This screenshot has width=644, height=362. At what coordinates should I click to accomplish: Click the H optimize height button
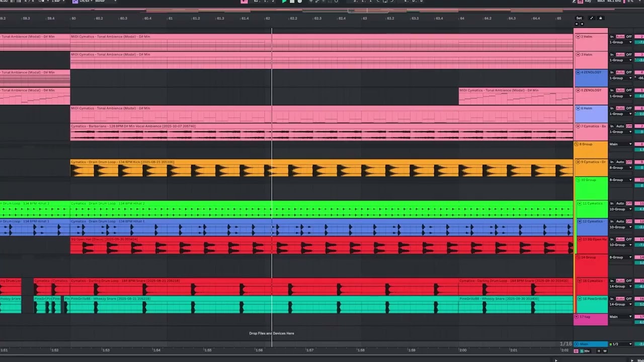pyautogui.click(x=599, y=351)
